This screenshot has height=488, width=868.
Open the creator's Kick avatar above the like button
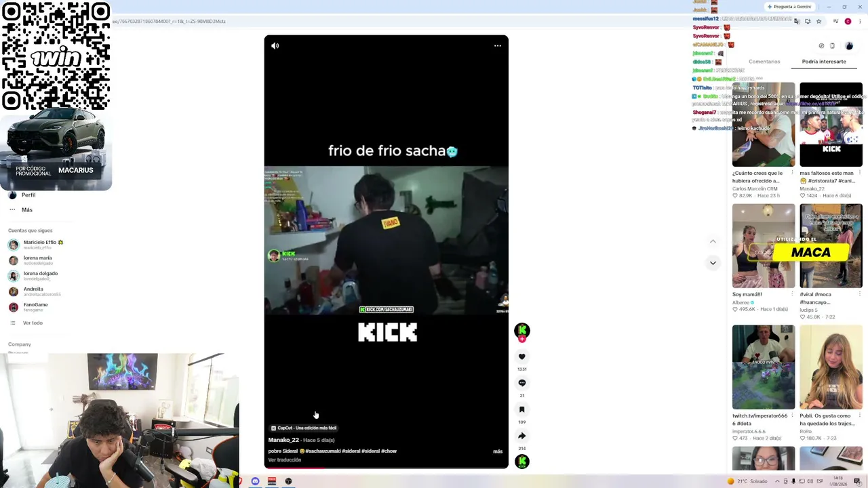tap(522, 330)
